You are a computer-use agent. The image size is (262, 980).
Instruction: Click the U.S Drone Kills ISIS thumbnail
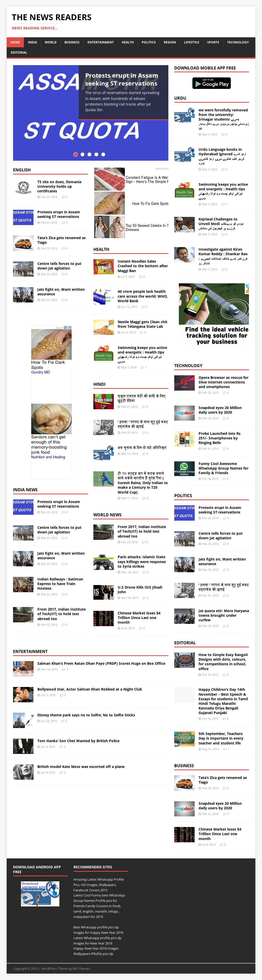pyautogui.click(x=104, y=592)
